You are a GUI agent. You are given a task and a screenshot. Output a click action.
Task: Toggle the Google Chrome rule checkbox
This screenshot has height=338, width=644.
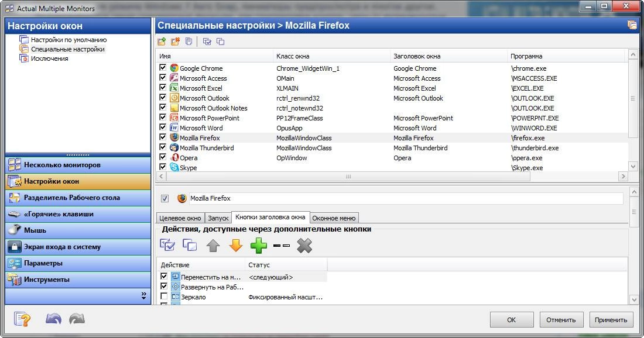coord(163,68)
